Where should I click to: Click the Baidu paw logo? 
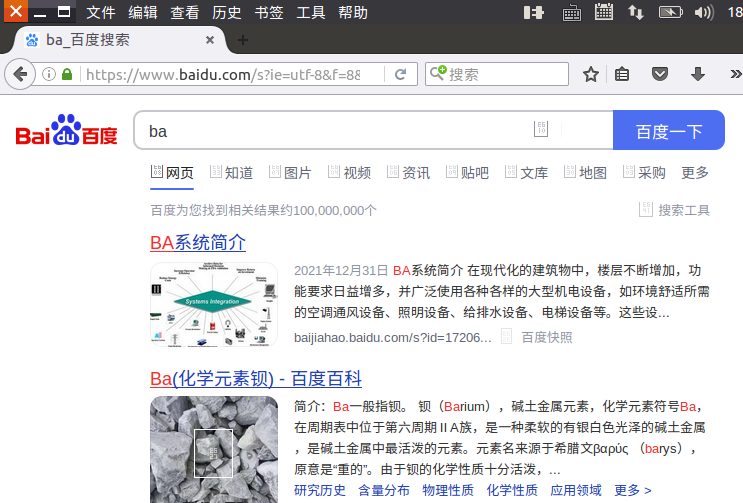pos(66,130)
